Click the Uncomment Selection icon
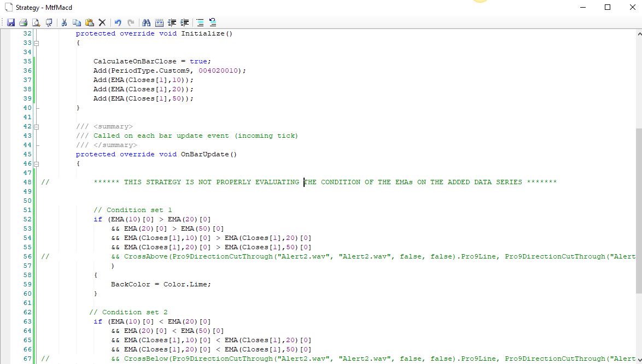The width and height of the screenshot is (642, 364). [x=213, y=22]
